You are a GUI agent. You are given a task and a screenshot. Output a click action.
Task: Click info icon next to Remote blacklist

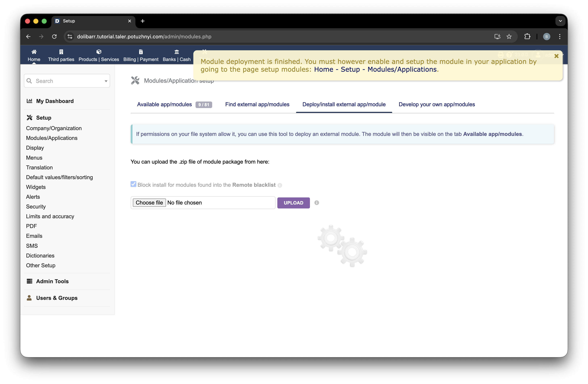pyautogui.click(x=280, y=185)
